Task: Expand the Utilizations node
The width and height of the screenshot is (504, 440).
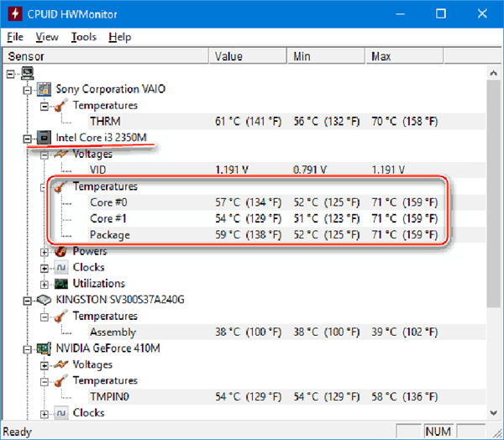Action: coord(45,285)
